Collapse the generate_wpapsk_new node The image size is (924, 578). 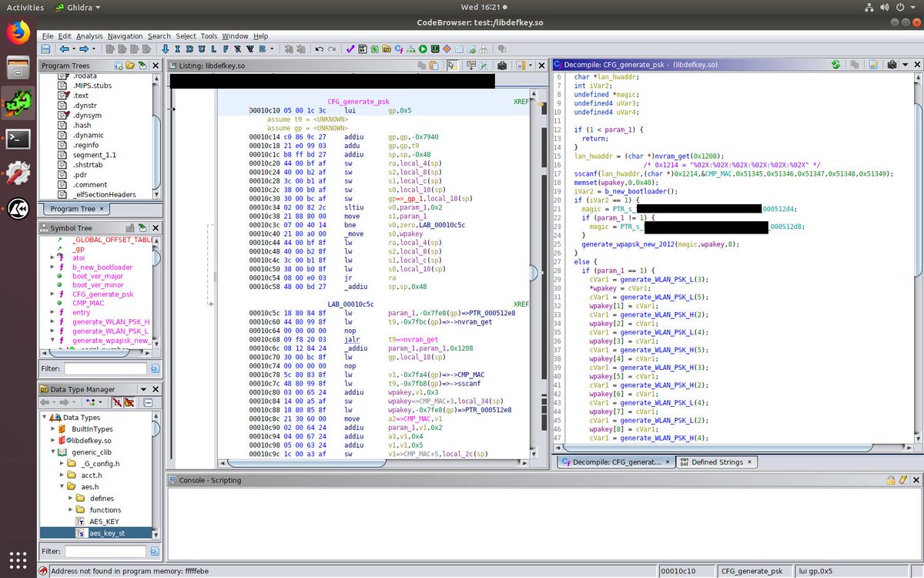[x=52, y=340]
